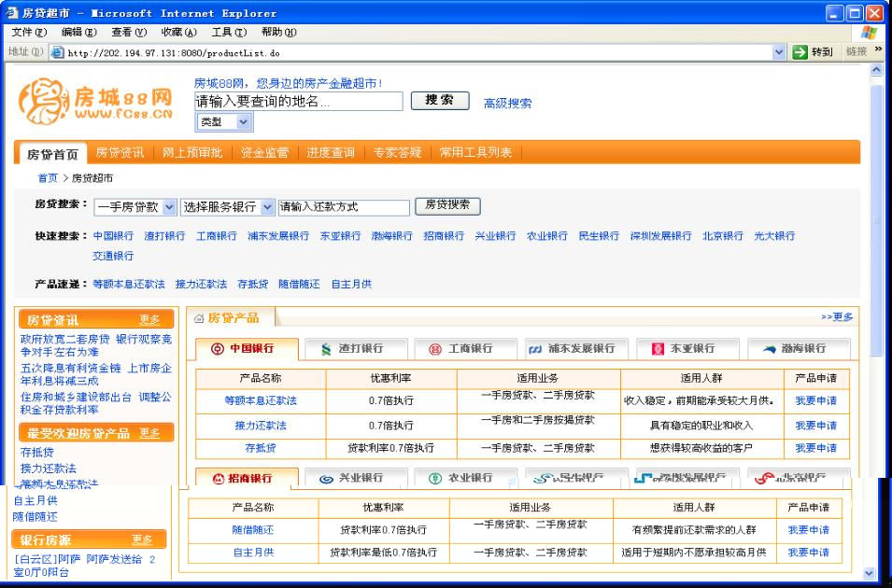
Task: Select the 网上预审批 navigation tab
Action: pos(191,152)
